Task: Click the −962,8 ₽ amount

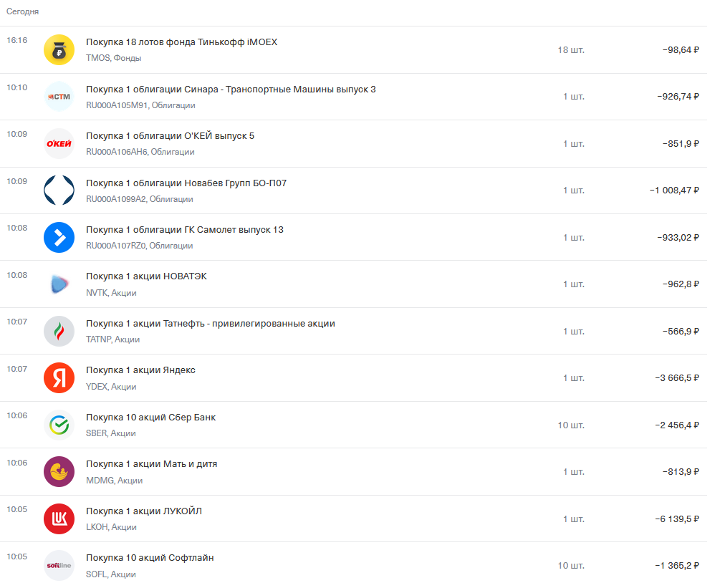Action: [x=681, y=284]
